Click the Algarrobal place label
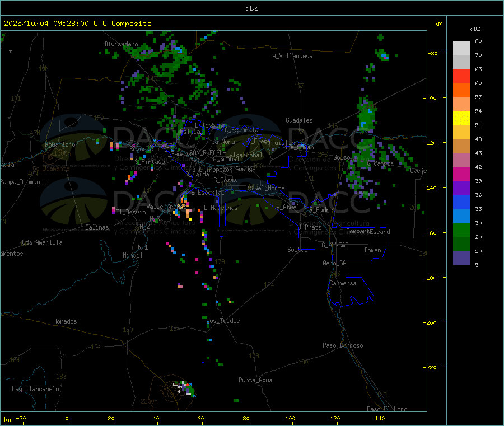 tap(246, 155)
